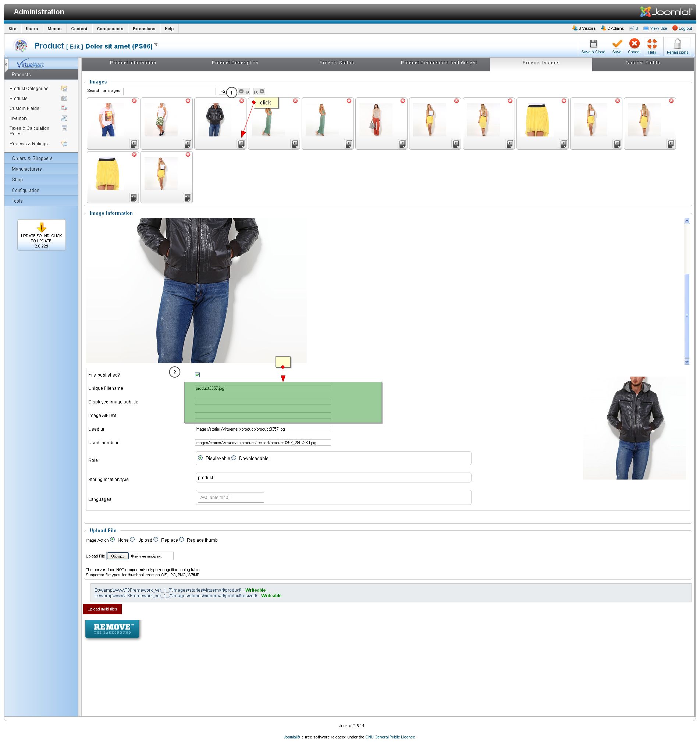Click the Save & Close floppy icon
The width and height of the screenshot is (700, 748).
593,44
